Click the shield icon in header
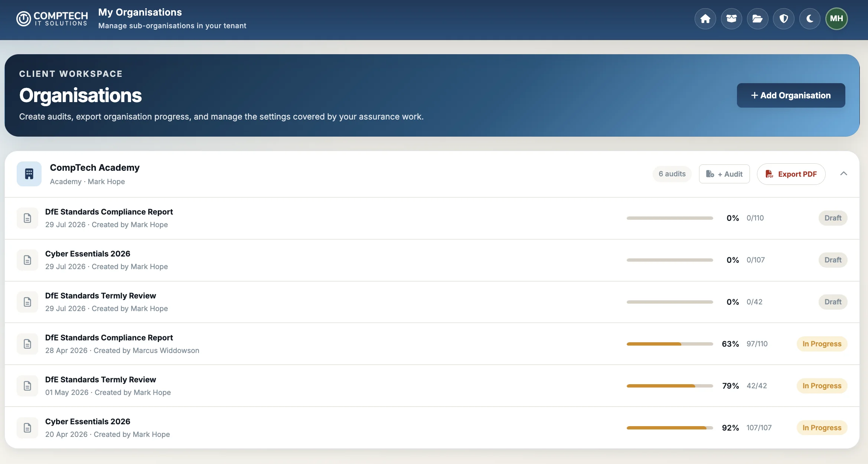The image size is (868, 464). tap(784, 19)
